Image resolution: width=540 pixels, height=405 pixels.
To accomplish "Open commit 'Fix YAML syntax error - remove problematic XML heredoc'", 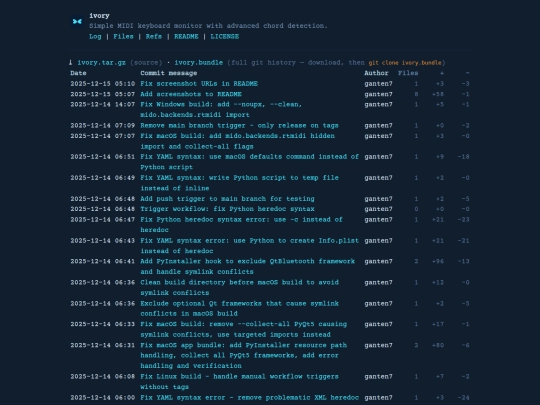I will [249, 397].
